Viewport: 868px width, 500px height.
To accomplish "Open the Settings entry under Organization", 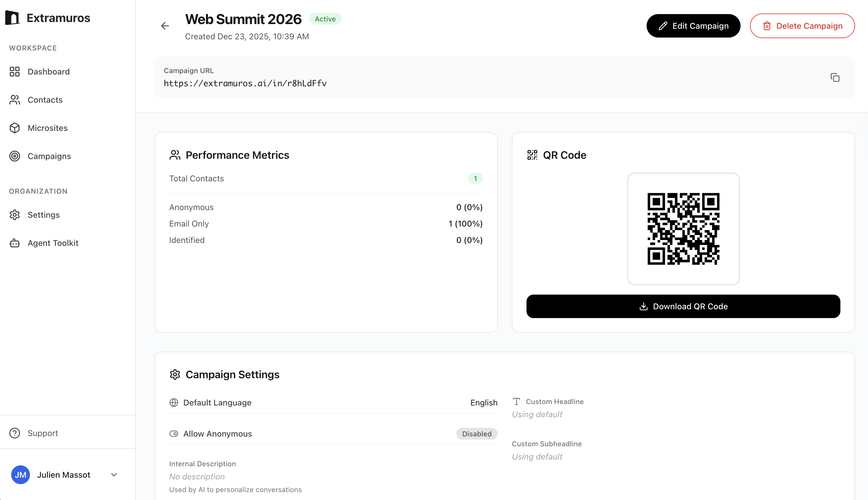I will [43, 214].
